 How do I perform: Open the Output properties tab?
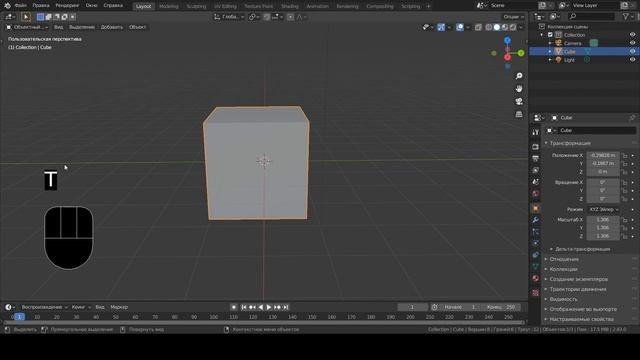click(536, 158)
